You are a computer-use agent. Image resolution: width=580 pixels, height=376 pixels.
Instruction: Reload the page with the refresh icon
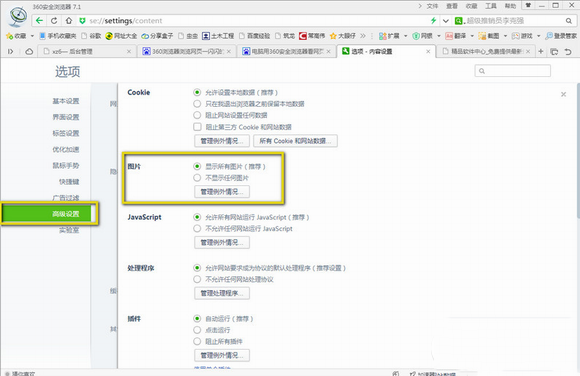point(54,21)
